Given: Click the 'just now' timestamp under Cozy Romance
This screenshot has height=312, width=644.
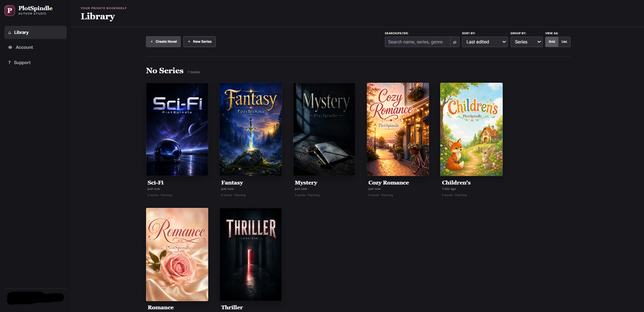Looking at the screenshot, I should (374, 189).
